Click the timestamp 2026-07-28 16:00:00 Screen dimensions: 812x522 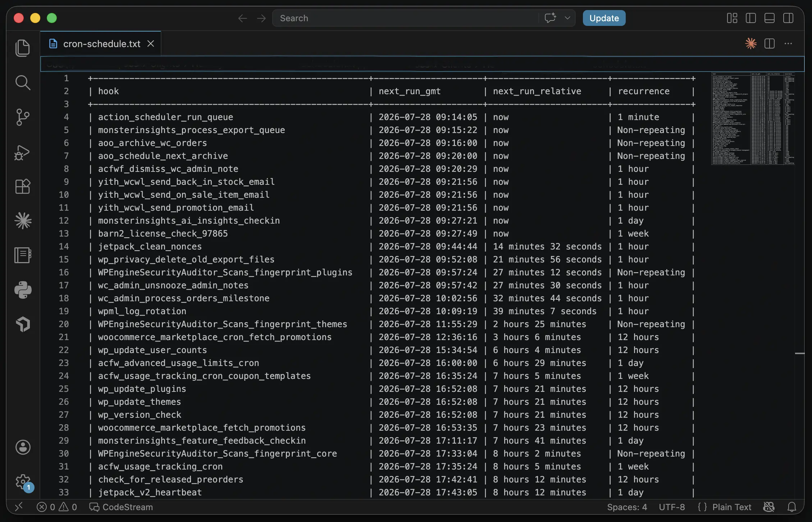[x=428, y=363]
